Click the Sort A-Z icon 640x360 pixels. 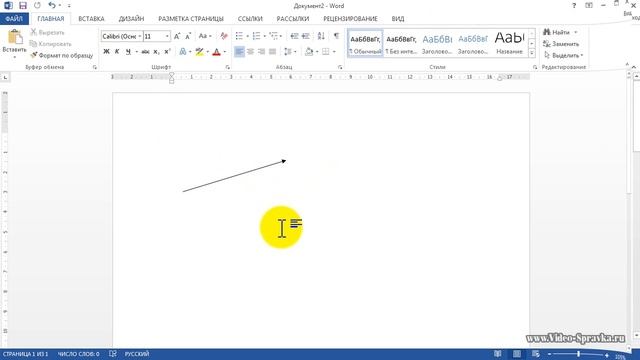[x=321, y=36]
